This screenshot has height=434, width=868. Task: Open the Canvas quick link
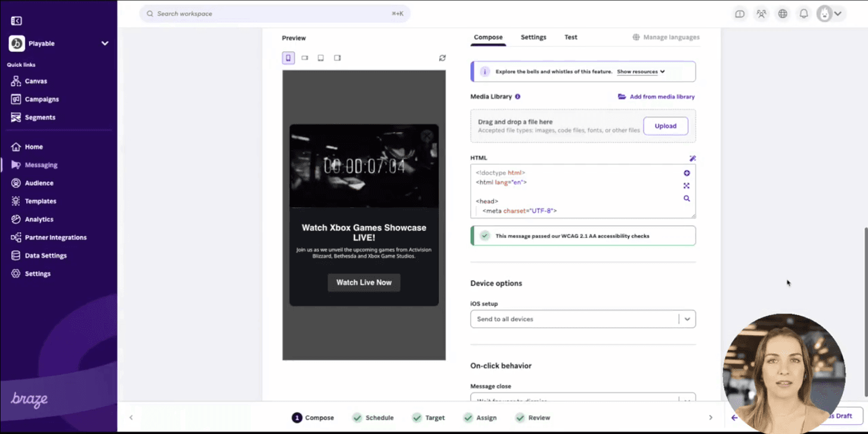(x=29, y=81)
